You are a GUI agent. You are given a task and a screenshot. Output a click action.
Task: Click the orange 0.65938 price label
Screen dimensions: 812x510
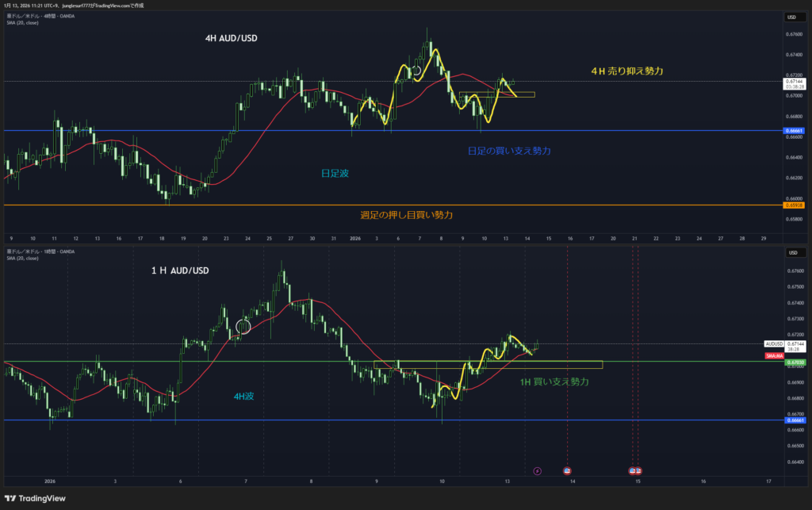click(x=795, y=205)
